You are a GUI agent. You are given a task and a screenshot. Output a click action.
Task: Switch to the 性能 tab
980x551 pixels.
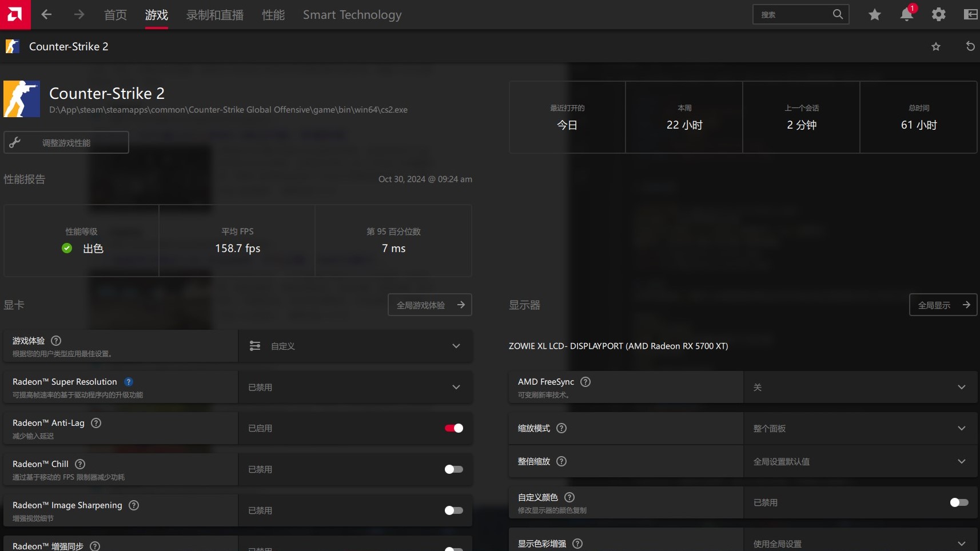(273, 15)
